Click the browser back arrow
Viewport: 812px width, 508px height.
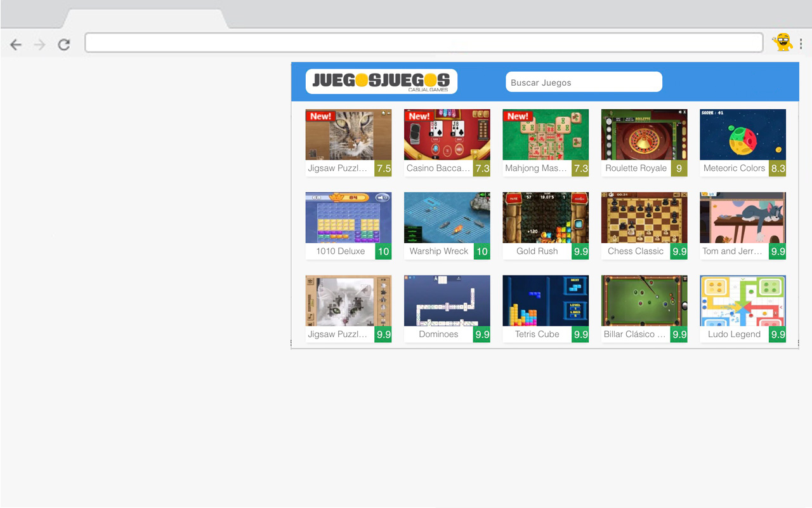(15, 44)
